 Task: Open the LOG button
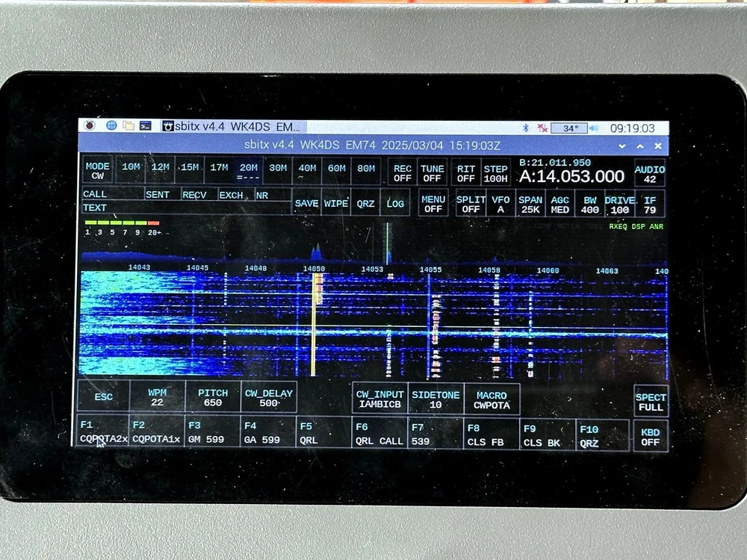(x=395, y=204)
